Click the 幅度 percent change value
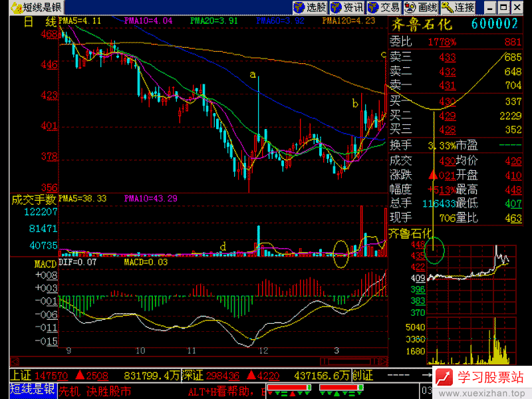 click(442, 190)
